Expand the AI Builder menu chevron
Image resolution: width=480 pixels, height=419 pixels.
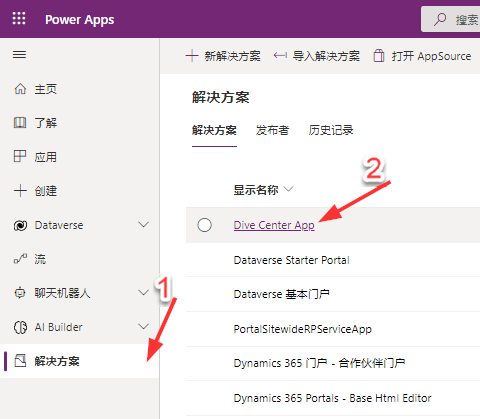coord(144,327)
